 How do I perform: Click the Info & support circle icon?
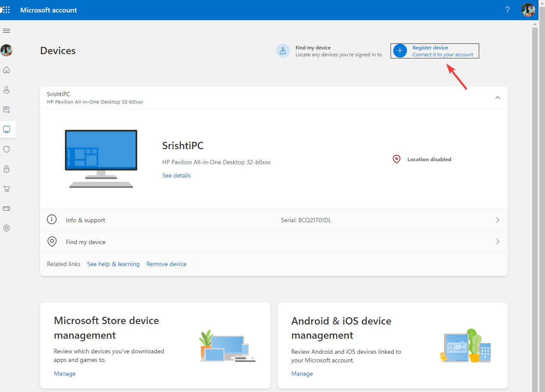tap(52, 220)
